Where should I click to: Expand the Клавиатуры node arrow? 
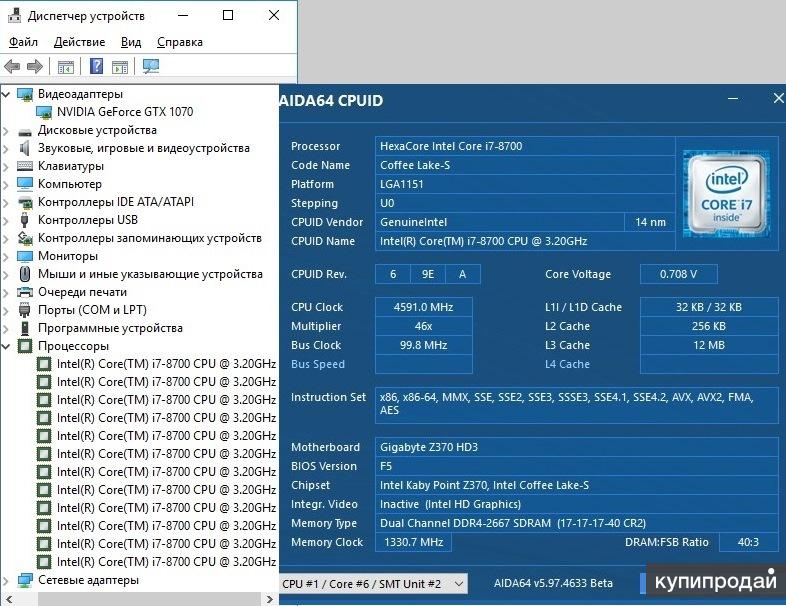[x=7, y=166]
